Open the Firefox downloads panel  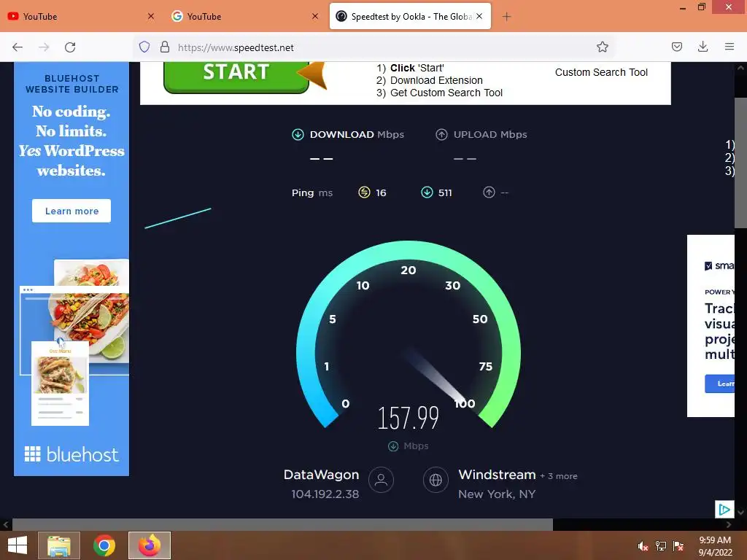pos(703,47)
